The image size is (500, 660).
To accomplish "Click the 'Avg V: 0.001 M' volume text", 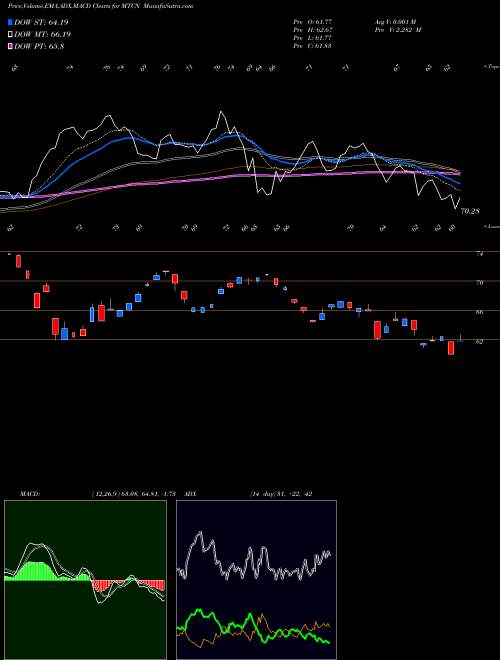I will (x=395, y=21).
